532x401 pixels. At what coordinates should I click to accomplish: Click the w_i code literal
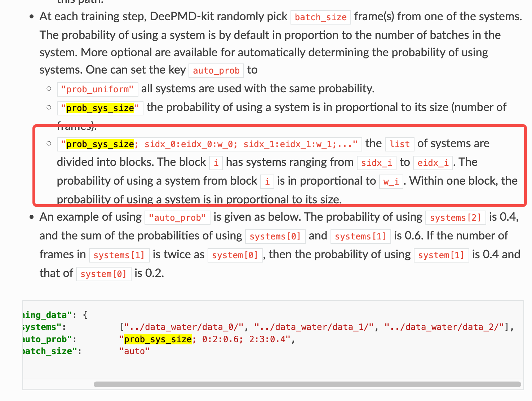click(x=391, y=181)
